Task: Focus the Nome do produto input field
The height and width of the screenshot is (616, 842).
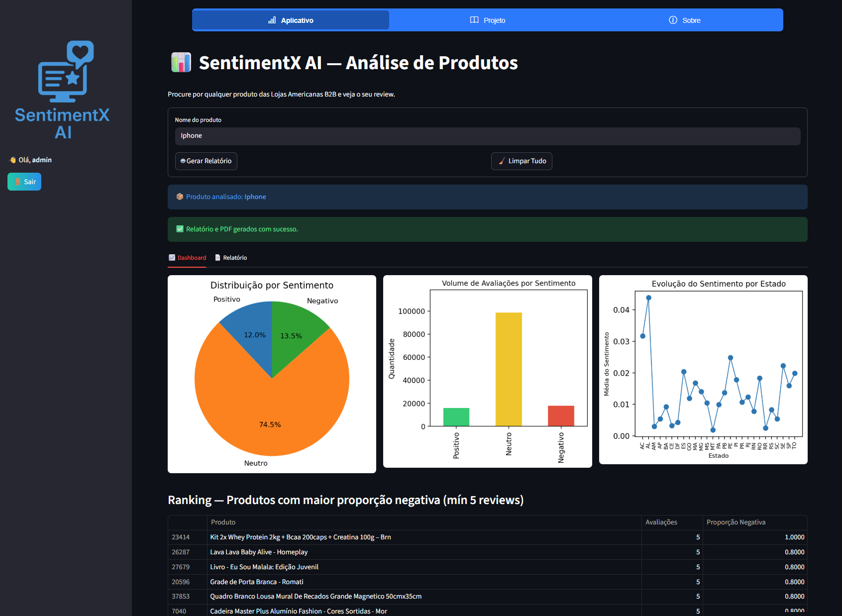Action: [487, 136]
